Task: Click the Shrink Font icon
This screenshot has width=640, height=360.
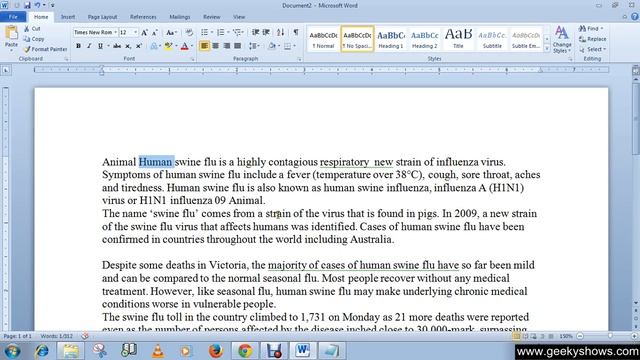Action: point(155,33)
